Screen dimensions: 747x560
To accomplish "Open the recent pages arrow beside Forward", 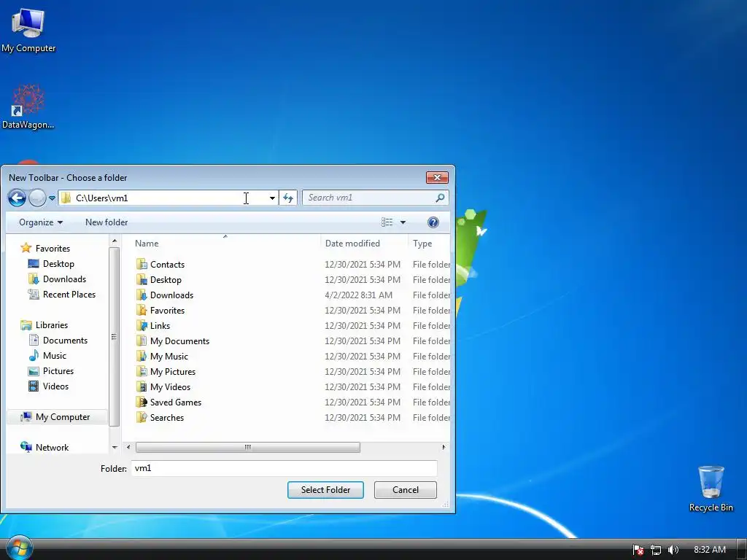I will click(52, 198).
